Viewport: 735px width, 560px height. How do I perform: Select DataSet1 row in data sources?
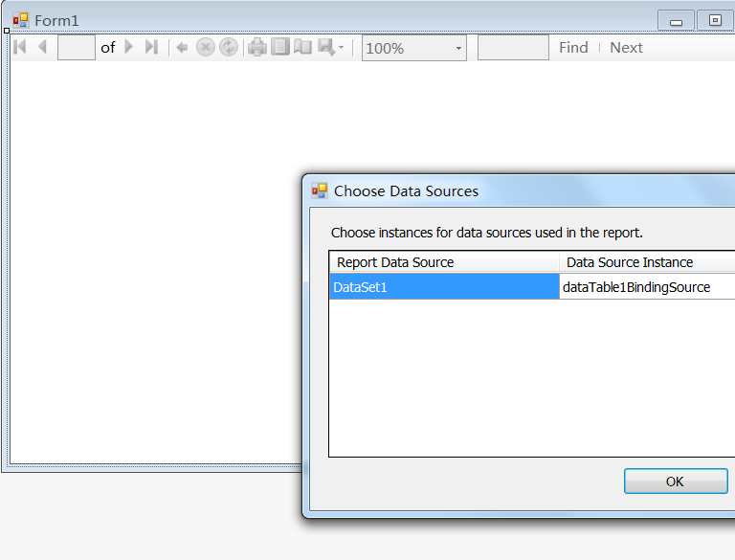(444, 286)
